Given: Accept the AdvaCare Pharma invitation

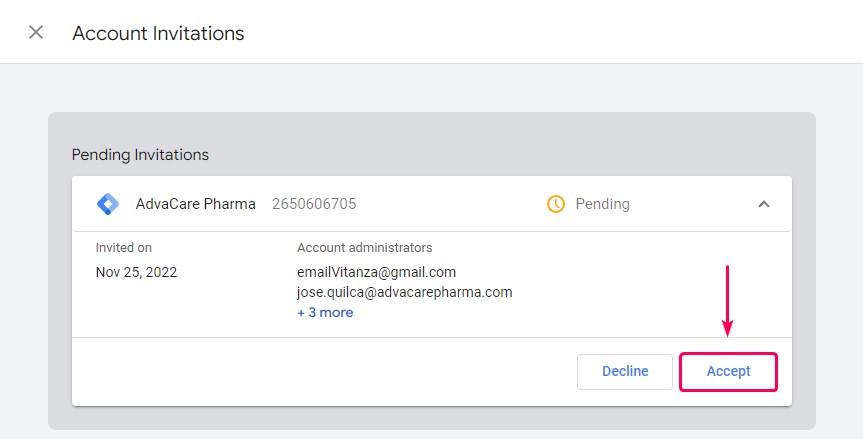Looking at the screenshot, I should tap(728, 372).
